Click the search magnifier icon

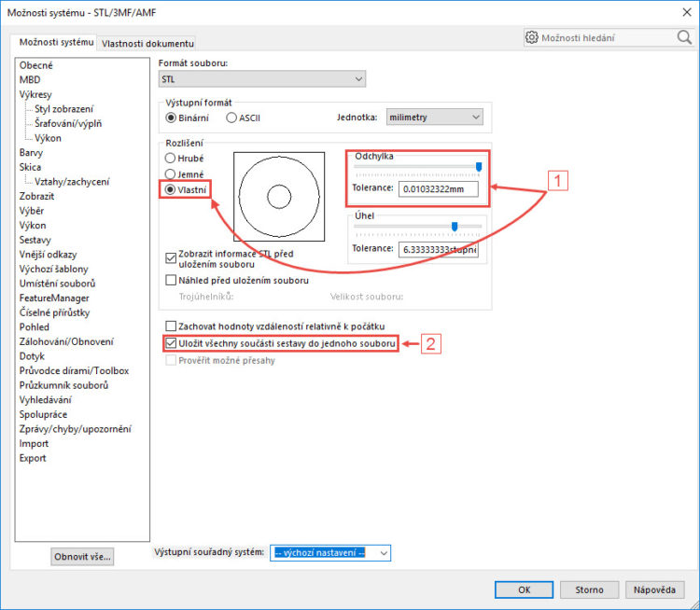point(683,38)
